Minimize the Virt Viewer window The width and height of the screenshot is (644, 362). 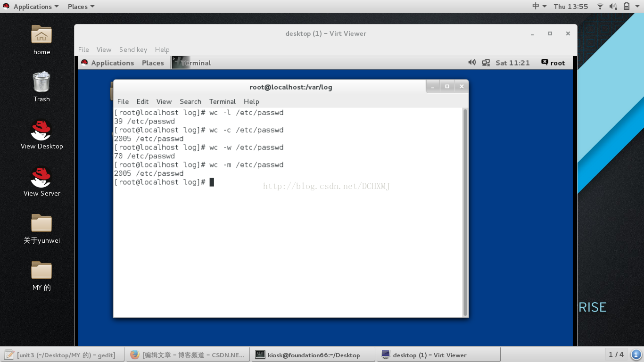(532, 34)
